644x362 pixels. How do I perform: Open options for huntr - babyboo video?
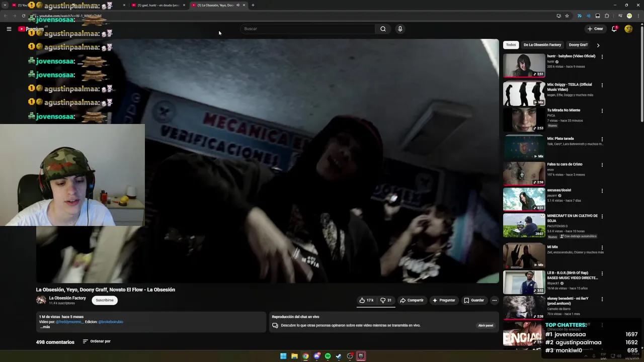click(602, 57)
